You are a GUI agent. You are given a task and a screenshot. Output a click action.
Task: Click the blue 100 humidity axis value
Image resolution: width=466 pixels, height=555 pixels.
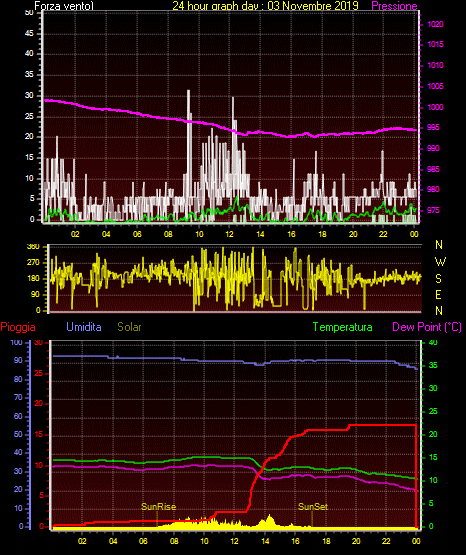pyautogui.click(x=16, y=342)
